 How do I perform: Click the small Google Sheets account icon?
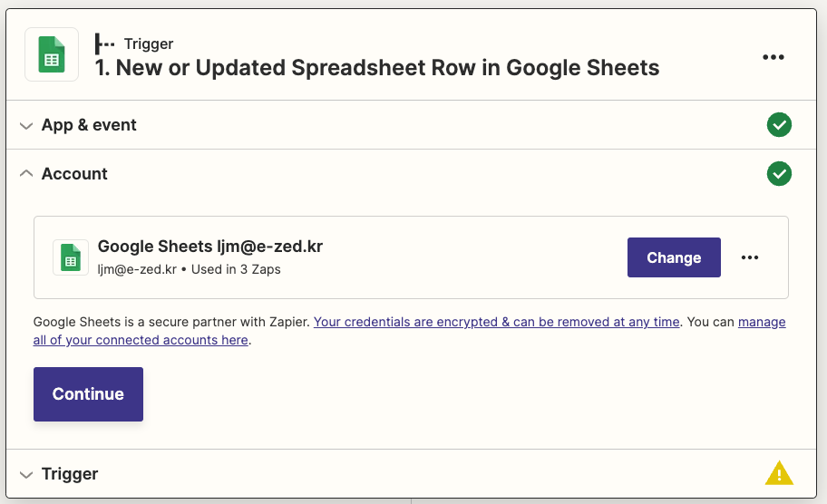pyautogui.click(x=71, y=257)
